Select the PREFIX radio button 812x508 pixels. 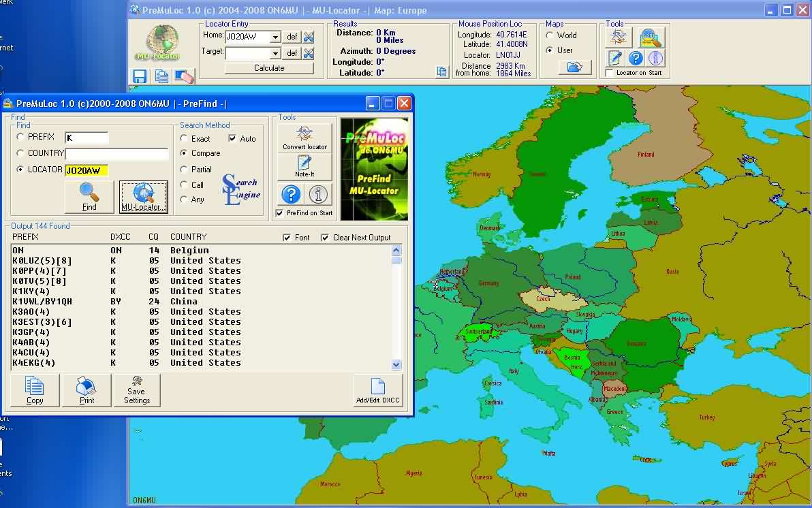point(20,137)
